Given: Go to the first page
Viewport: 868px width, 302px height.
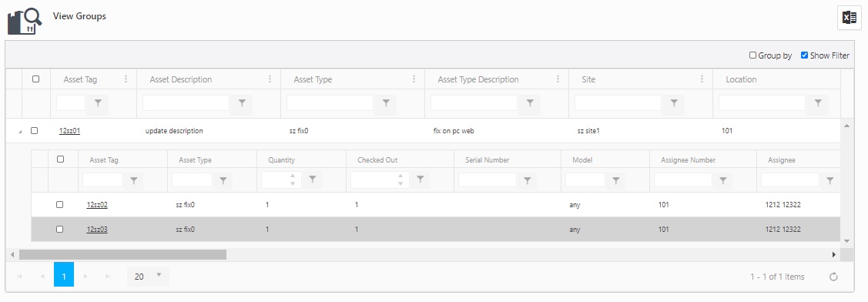Looking at the screenshot, I should 19,276.
